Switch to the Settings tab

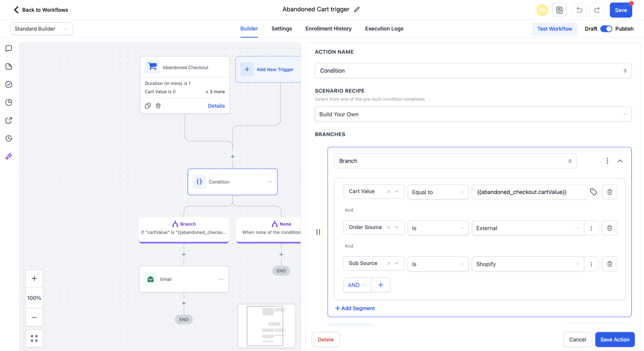pyautogui.click(x=282, y=29)
